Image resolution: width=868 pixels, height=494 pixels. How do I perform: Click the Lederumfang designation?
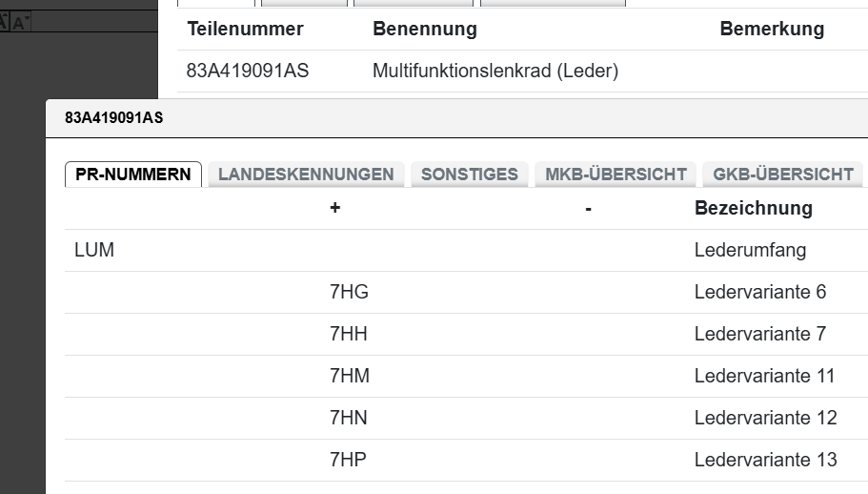pos(750,251)
